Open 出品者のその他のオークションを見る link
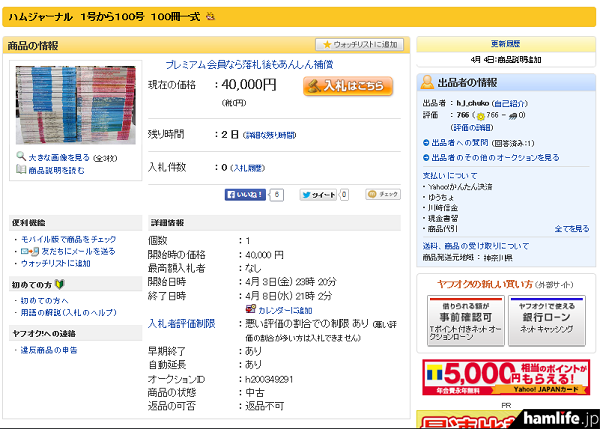 click(x=500, y=158)
